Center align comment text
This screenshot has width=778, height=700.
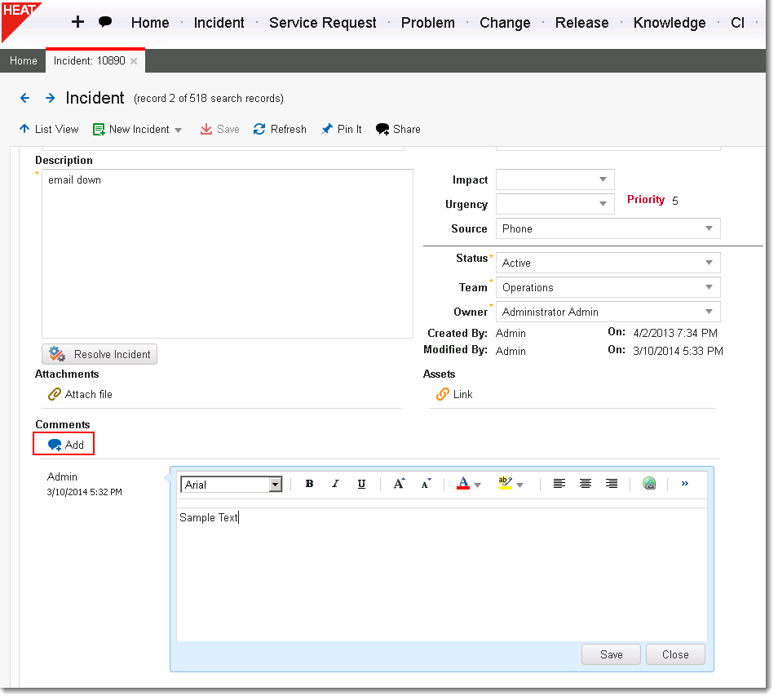pyautogui.click(x=586, y=484)
